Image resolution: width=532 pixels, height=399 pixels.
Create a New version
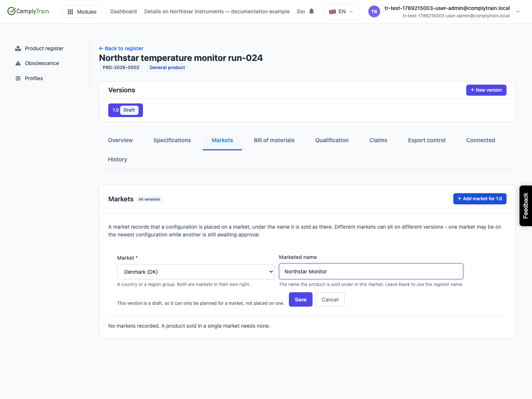click(486, 90)
